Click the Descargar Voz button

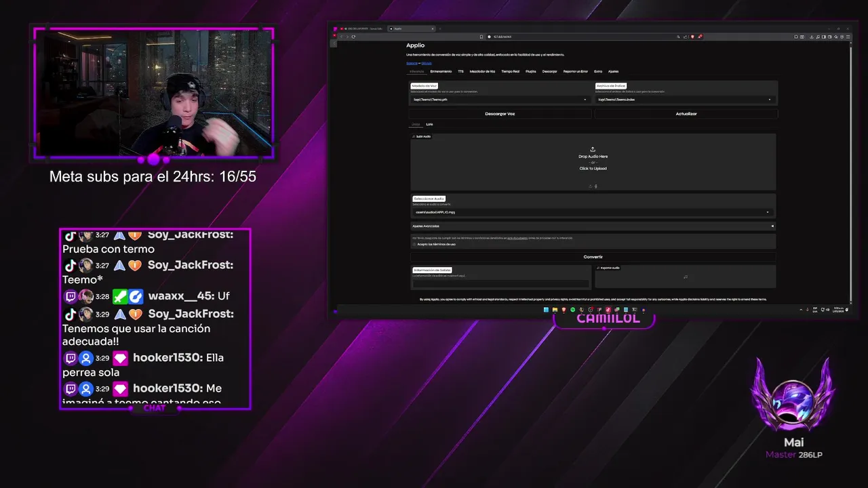[500, 114]
